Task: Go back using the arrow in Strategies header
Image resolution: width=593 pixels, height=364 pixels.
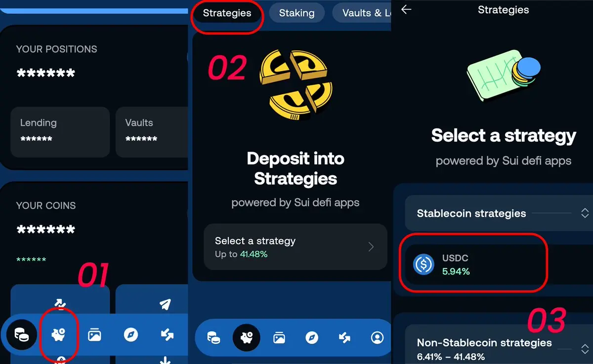Action: coord(406,9)
